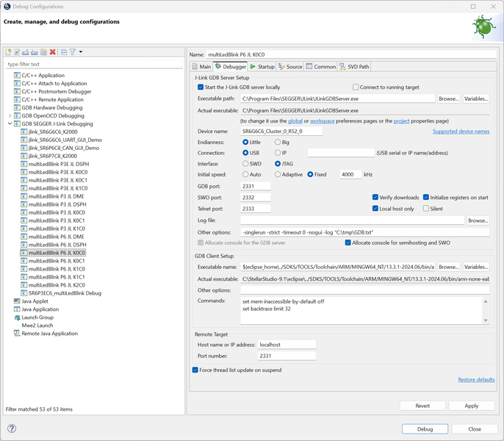Screen dimensions: 504x441
Task: Toggle Start the J-Link GDB server locally
Action: (201, 87)
